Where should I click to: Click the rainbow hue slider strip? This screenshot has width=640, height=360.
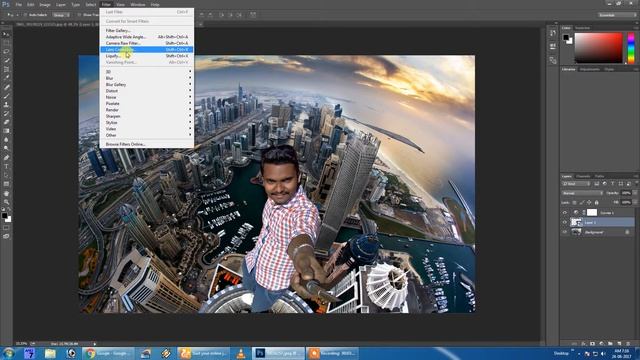[631, 48]
